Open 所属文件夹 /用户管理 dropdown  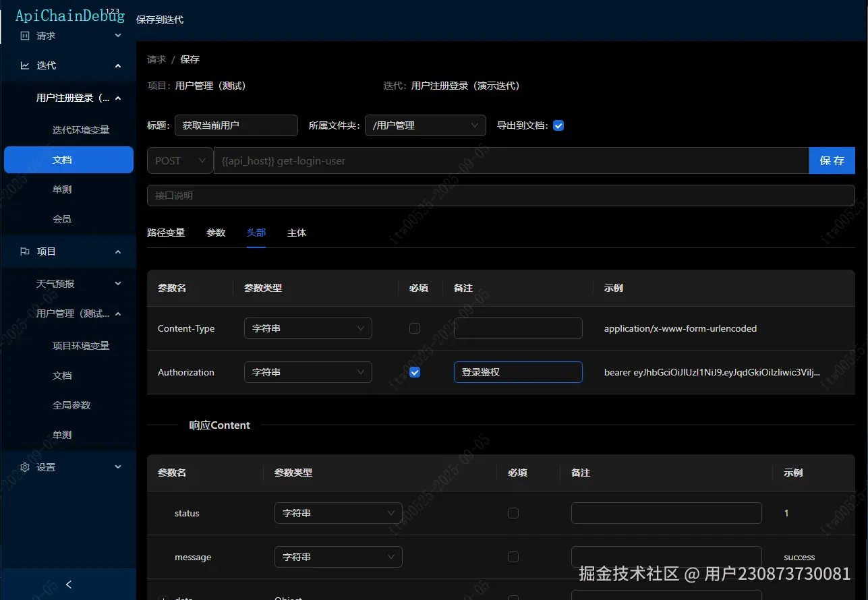tap(426, 125)
